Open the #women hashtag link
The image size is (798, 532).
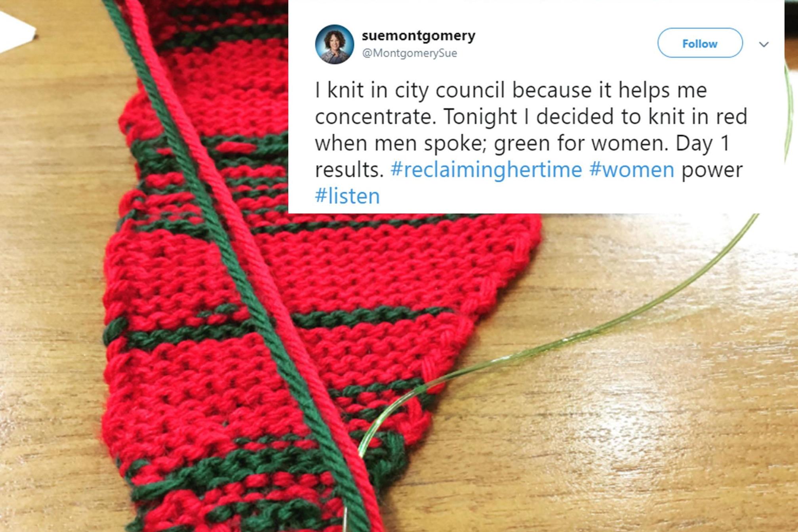[x=632, y=170]
